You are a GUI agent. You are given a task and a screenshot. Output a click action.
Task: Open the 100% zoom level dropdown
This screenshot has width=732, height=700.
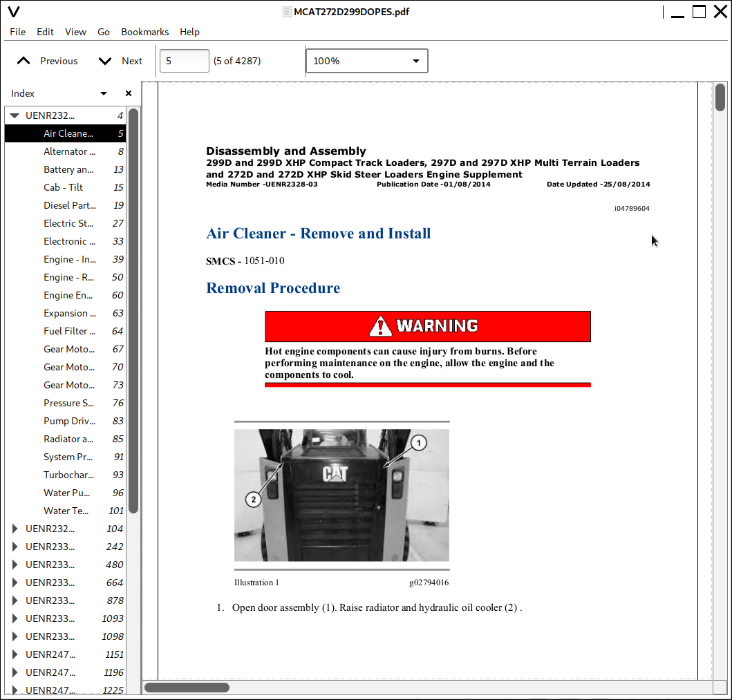[367, 61]
